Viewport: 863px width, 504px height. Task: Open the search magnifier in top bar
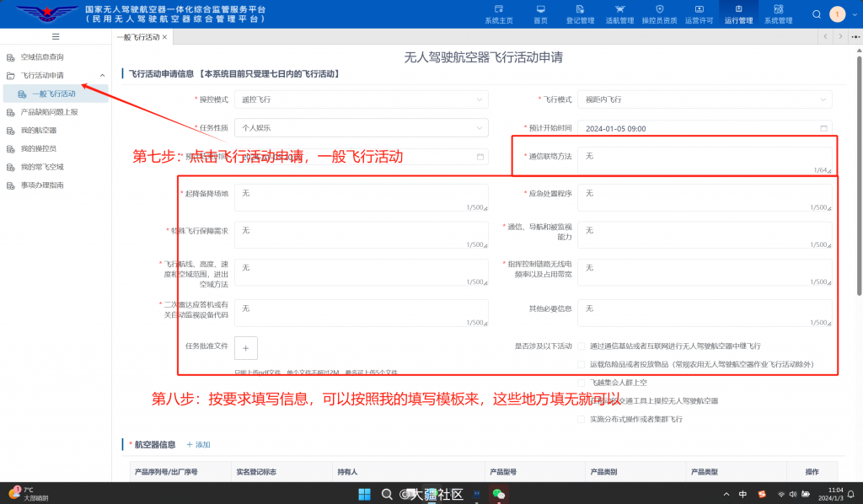pyautogui.click(x=814, y=13)
